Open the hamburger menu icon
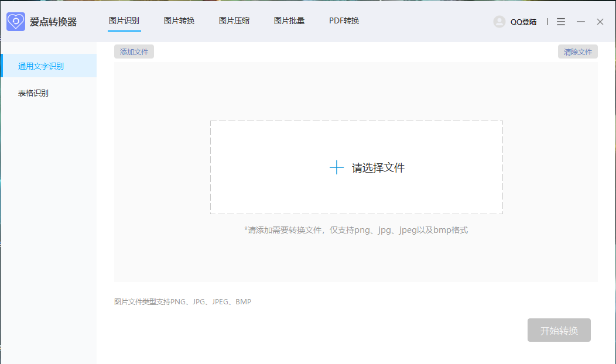Screen dimensions: 616x364 (560, 21)
